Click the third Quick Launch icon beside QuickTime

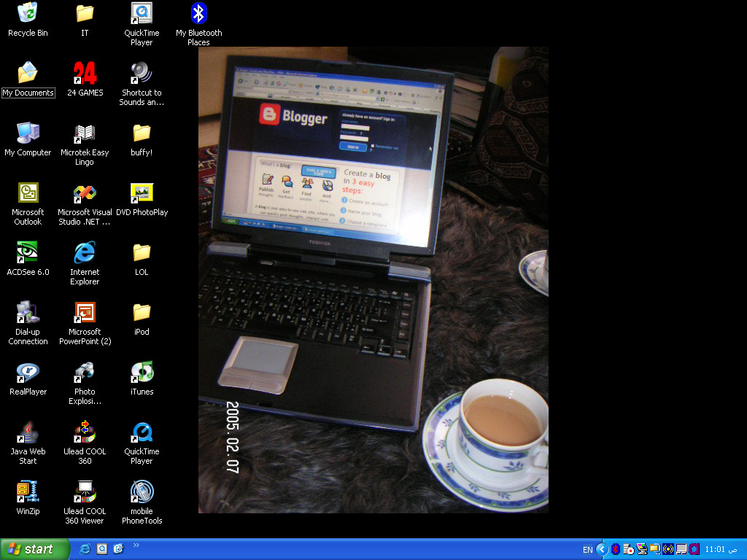[x=118, y=549]
